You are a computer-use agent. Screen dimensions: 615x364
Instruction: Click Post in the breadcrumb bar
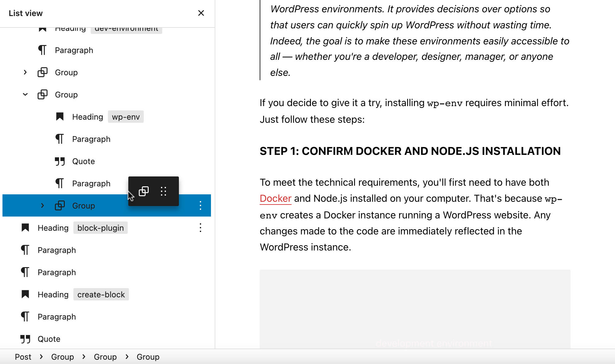pos(23,357)
